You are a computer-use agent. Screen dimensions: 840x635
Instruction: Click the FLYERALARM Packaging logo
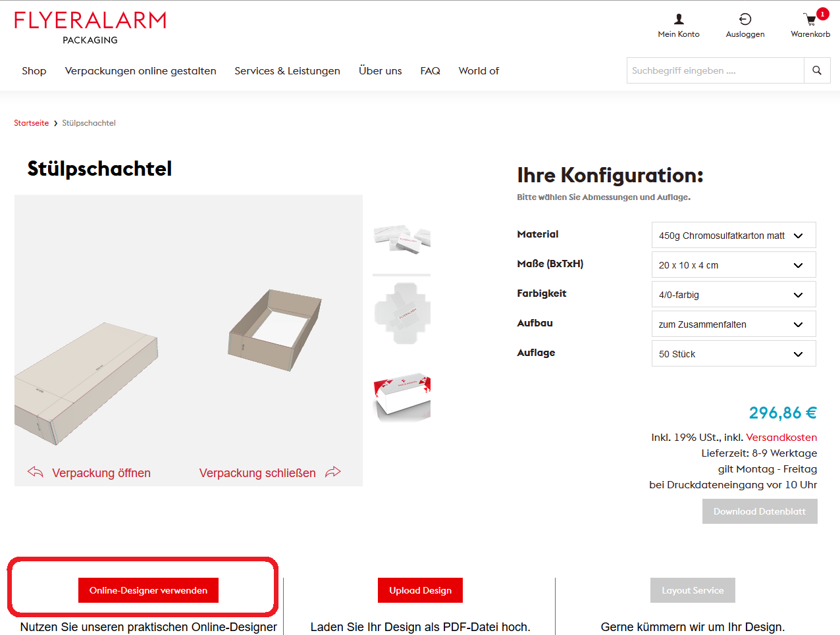[x=90, y=28]
